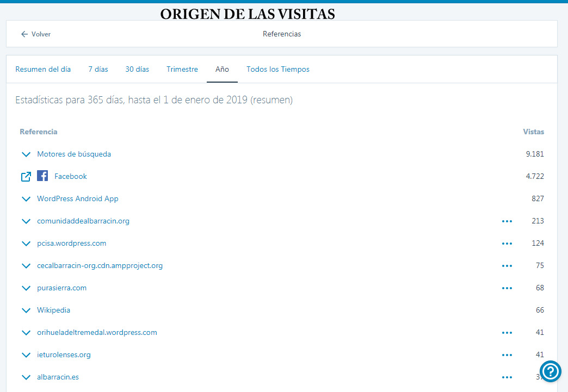Open the more options dots for ieturolenses.org
Screen dimensions: 568x392
(x=507, y=355)
